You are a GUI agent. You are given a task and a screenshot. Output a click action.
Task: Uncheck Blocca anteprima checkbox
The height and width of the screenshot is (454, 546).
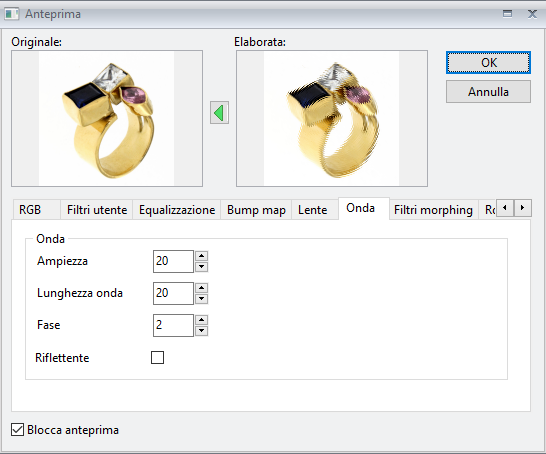click(x=17, y=430)
